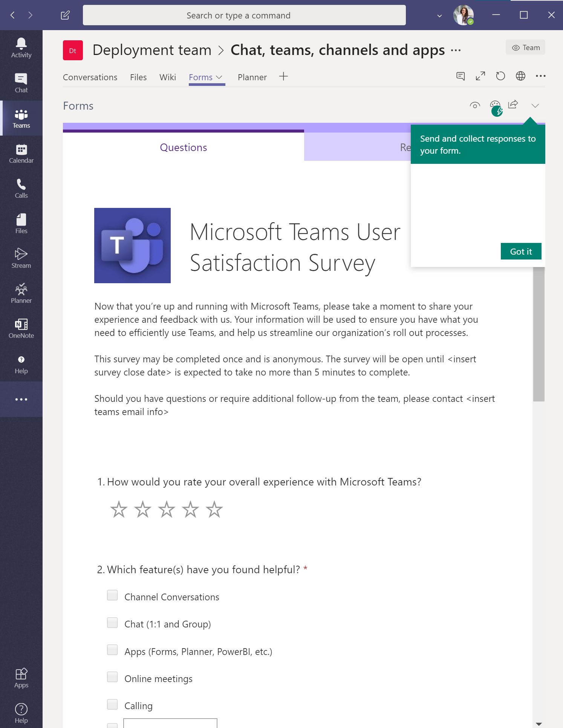Open the form theme palette

click(495, 105)
